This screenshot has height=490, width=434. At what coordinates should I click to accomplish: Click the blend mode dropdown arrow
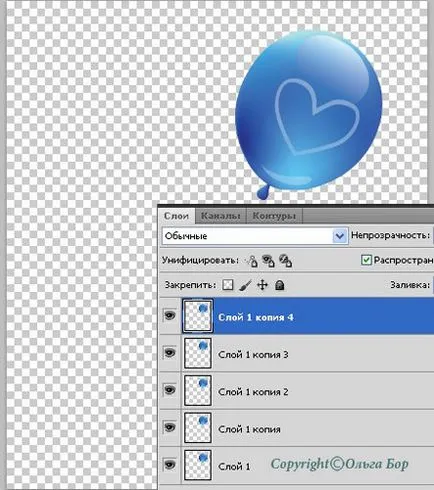pyautogui.click(x=340, y=236)
